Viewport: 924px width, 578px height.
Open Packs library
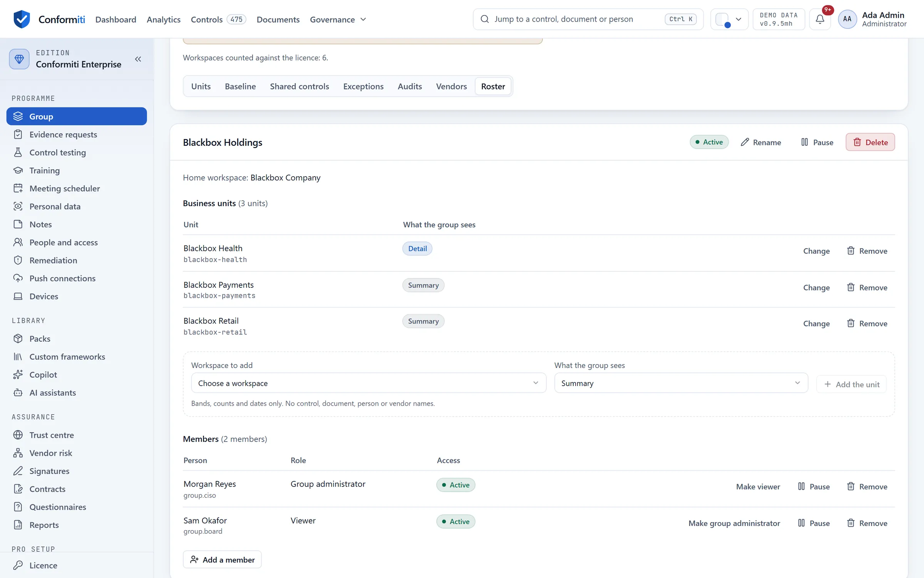point(77,339)
